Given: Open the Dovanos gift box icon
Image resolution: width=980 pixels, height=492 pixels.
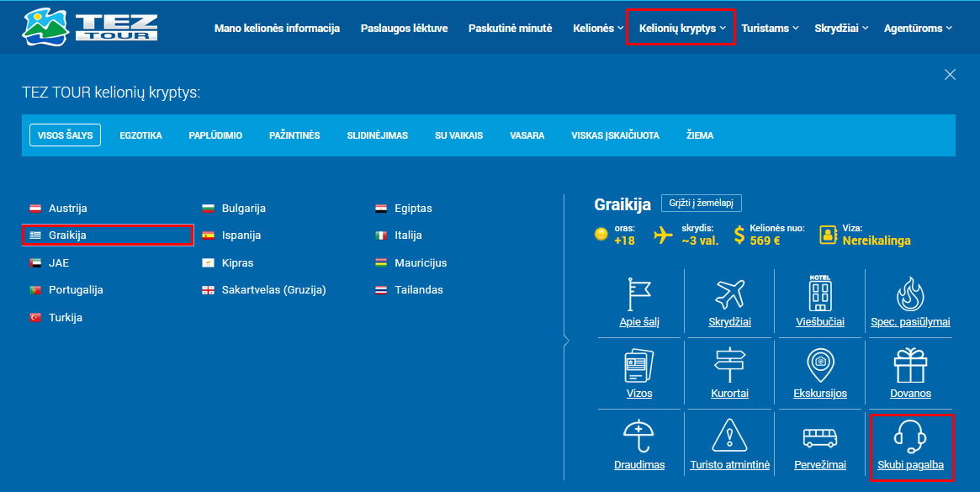Looking at the screenshot, I should click(910, 365).
